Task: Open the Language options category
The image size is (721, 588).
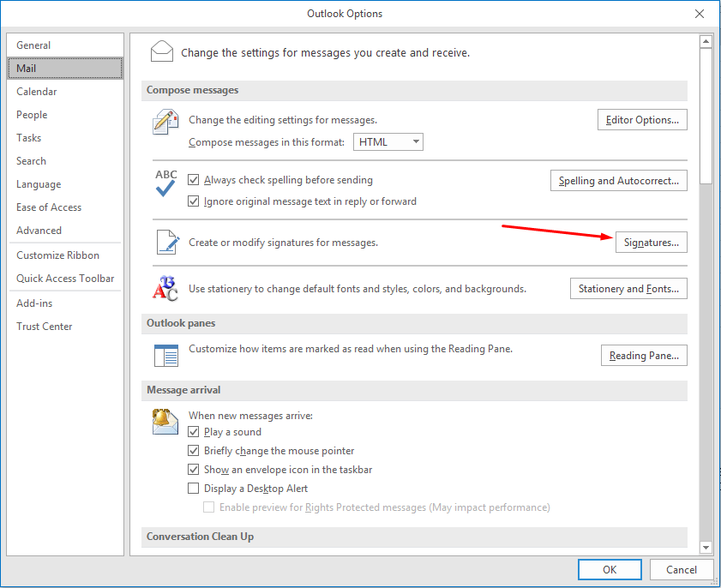Action: (x=65, y=184)
